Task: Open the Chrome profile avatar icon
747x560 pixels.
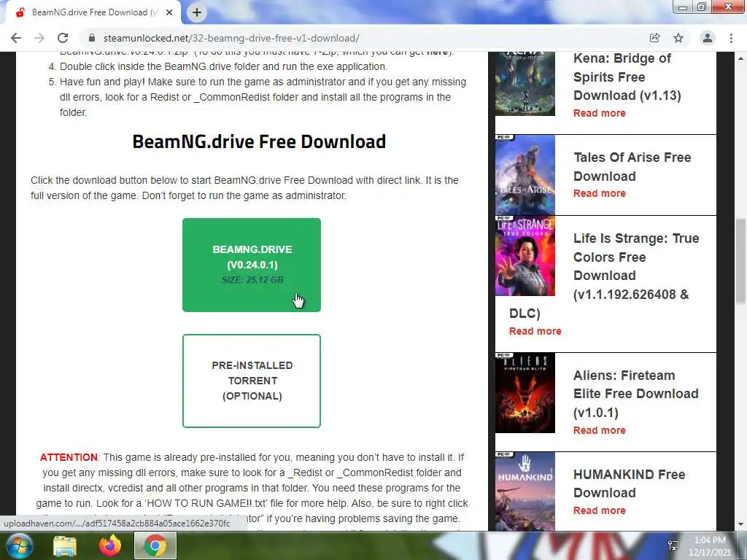Action: point(708,38)
